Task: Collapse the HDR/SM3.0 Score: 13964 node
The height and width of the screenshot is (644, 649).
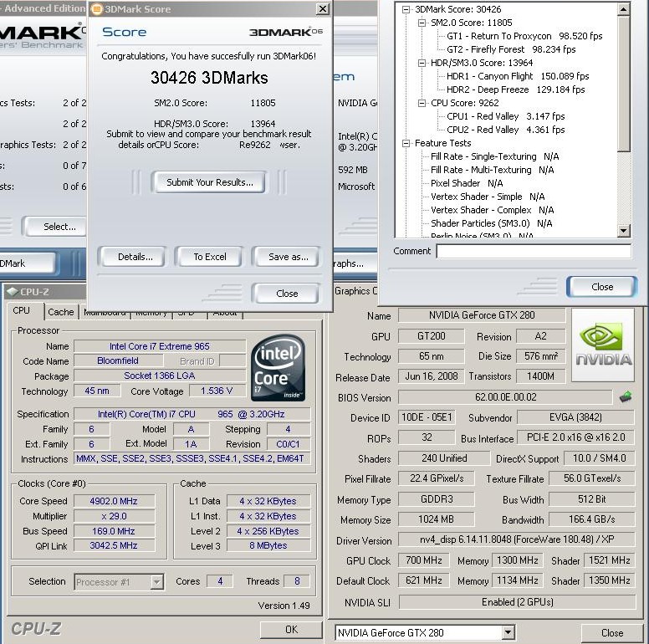Action: tap(422, 63)
